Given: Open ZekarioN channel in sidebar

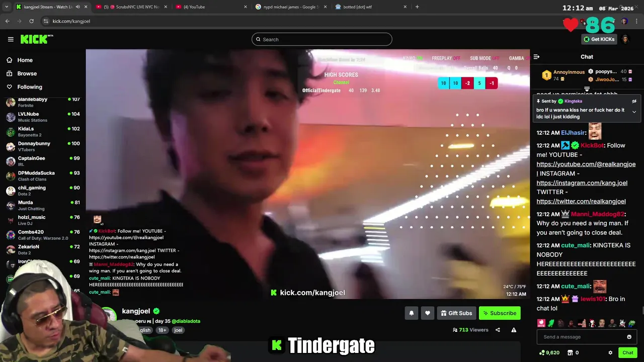Looking at the screenshot, I should pyautogui.click(x=43, y=249).
